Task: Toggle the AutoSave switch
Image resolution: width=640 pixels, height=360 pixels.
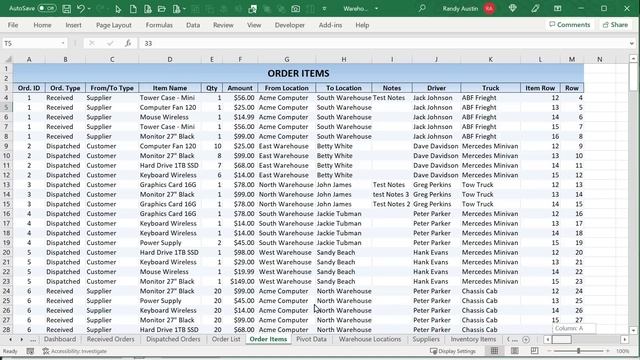Action: [47, 8]
